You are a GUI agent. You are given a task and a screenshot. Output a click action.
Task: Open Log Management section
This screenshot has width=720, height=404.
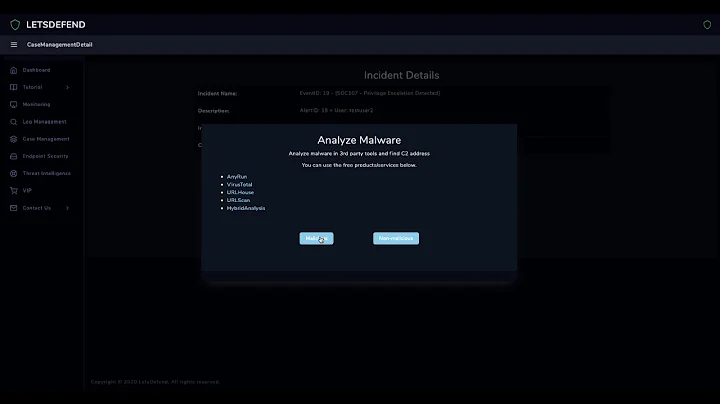click(x=45, y=122)
